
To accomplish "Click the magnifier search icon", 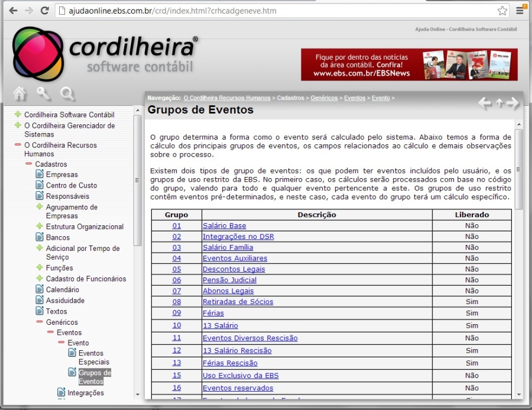I will click(x=67, y=93).
